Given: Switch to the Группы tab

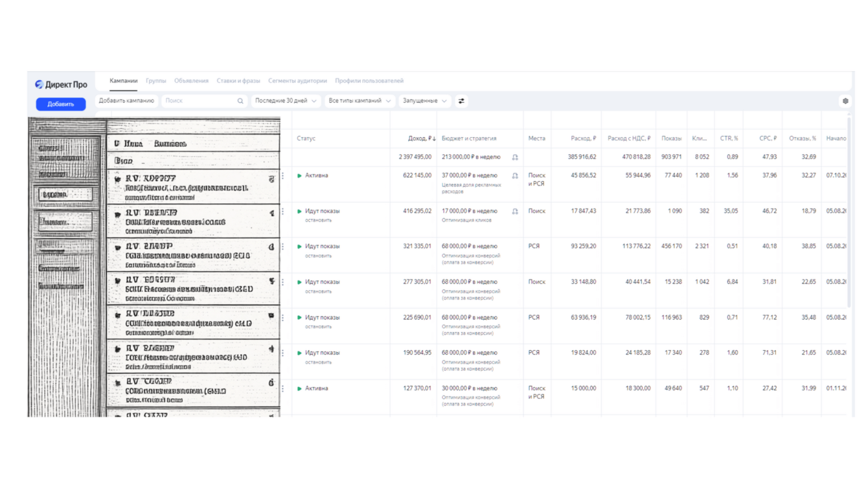Looking at the screenshot, I should click(x=156, y=81).
